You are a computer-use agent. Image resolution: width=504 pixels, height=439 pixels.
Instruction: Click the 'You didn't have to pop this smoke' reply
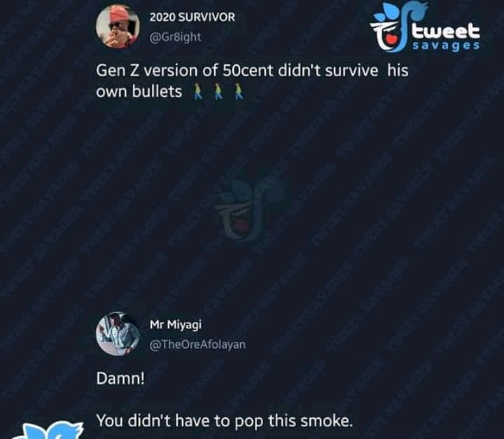click(225, 421)
